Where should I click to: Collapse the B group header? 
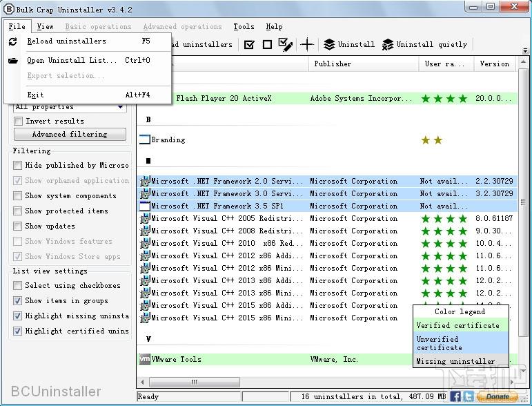[x=148, y=119]
